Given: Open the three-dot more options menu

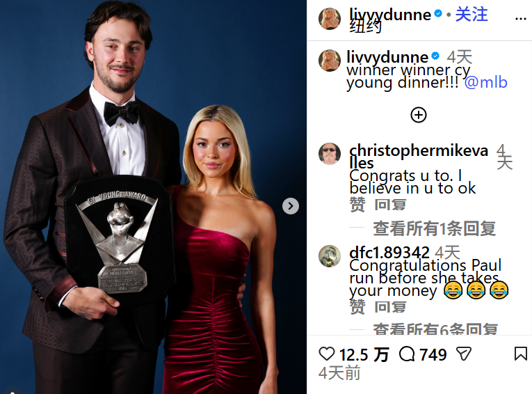Looking at the screenshot, I should tap(520, 19).
